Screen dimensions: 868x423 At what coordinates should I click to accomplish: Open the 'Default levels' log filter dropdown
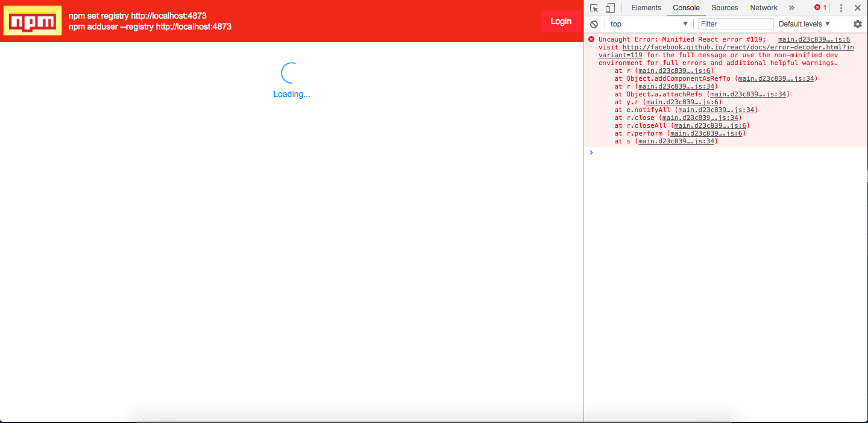(804, 23)
